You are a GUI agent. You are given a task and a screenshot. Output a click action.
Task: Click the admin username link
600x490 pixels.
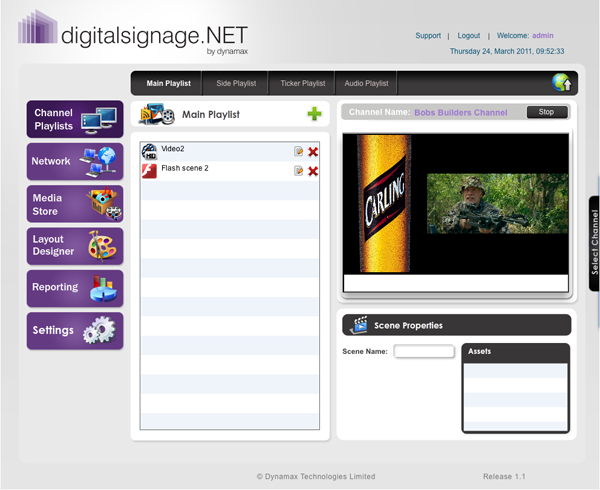point(543,36)
